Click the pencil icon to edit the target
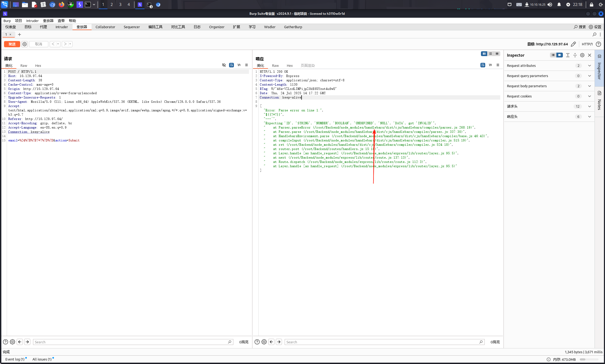 (x=573, y=44)
